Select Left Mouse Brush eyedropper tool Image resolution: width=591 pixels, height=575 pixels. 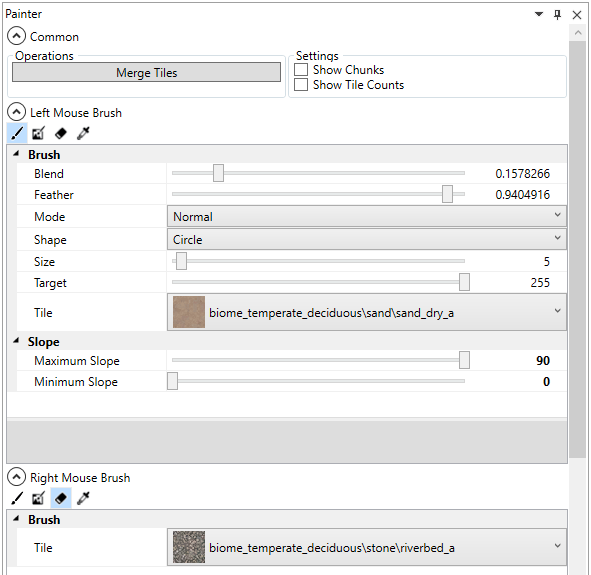(x=83, y=133)
